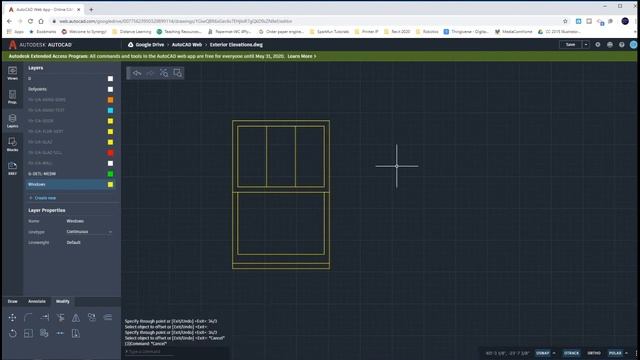Viewport: 640px width, 360px height.
Task: Click the Windows layer yellow swatch
Action: point(110,184)
